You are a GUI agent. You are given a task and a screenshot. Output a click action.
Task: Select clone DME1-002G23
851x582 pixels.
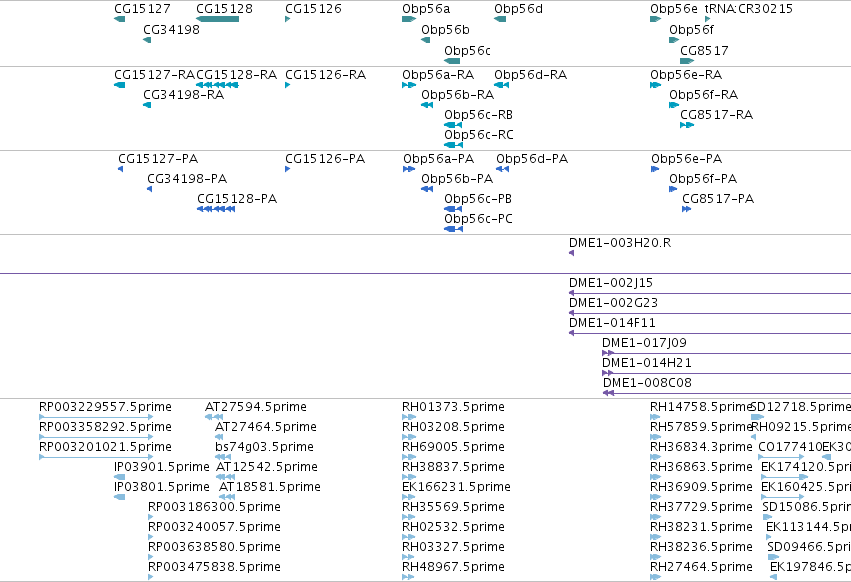point(613,303)
